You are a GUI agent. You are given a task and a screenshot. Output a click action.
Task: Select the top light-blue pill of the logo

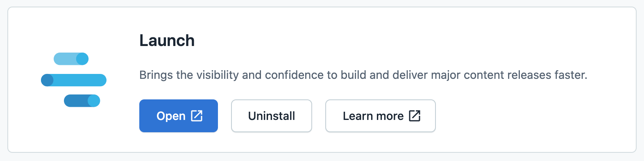point(71,59)
